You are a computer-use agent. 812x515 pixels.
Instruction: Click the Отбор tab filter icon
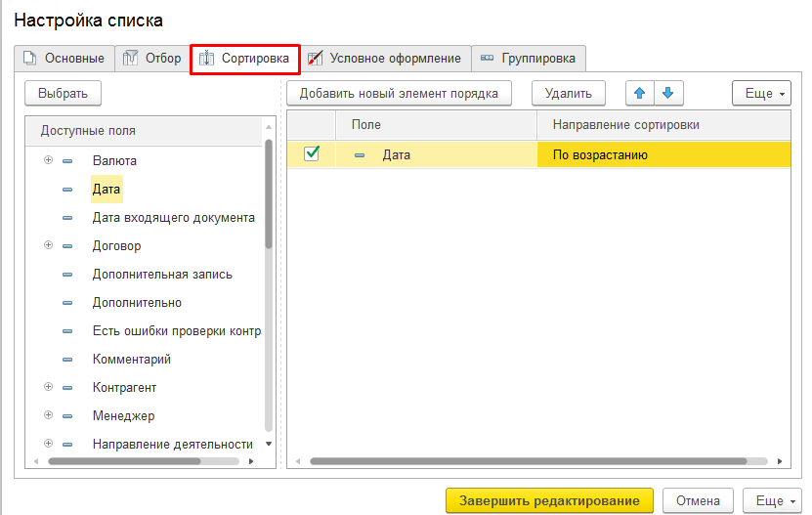130,59
